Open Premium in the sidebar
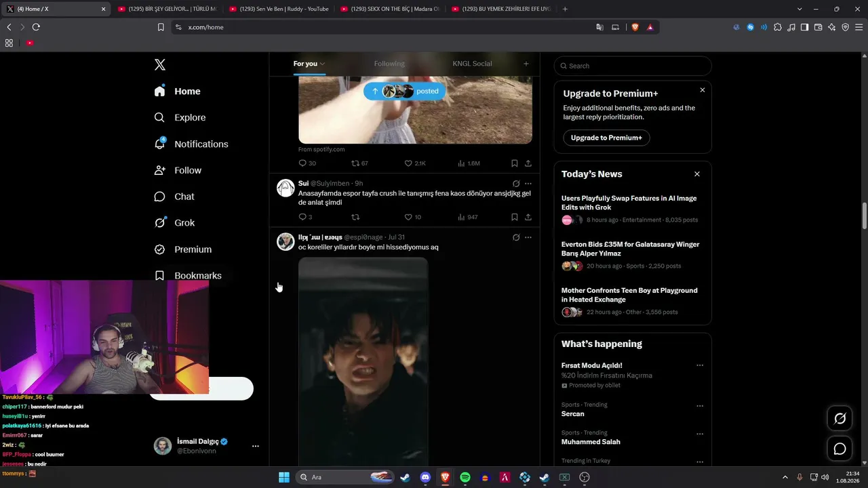Viewport: 868px width, 488px height. 183,249
